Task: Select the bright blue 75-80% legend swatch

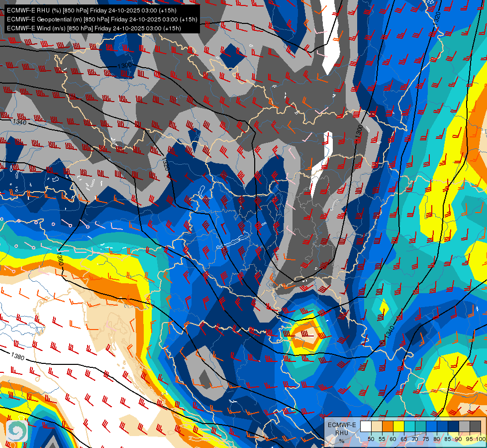Action: coord(432,426)
